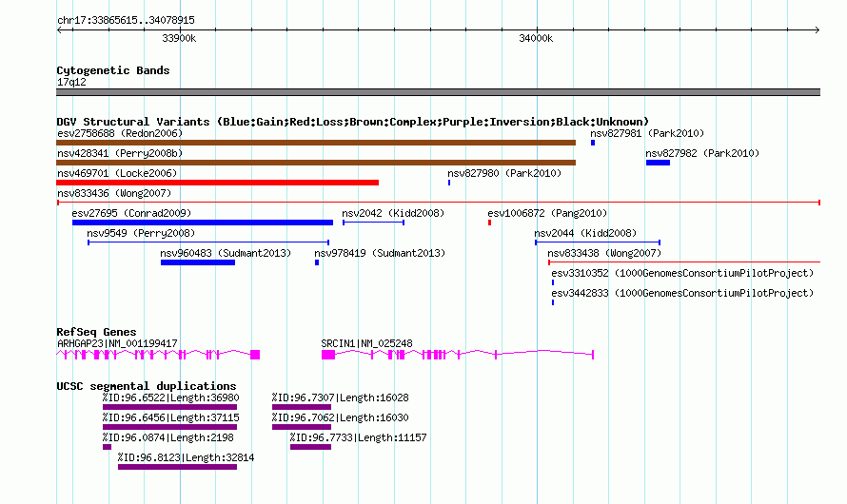Click the blue span line of nsv2044

(598, 242)
